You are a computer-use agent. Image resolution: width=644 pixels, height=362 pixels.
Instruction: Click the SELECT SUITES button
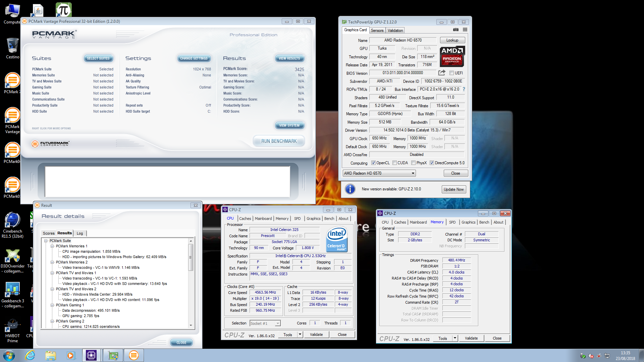pos(98,58)
